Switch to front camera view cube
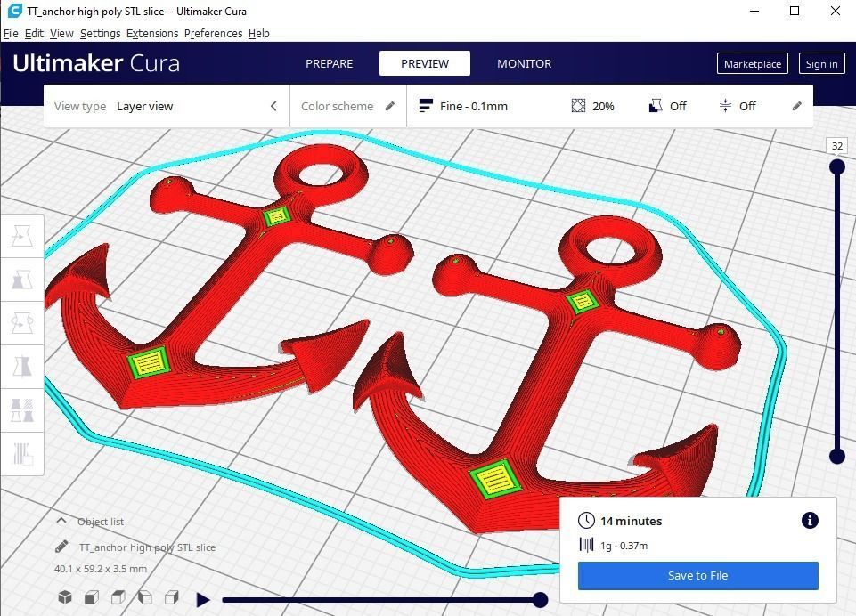The image size is (856, 616). (92, 597)
